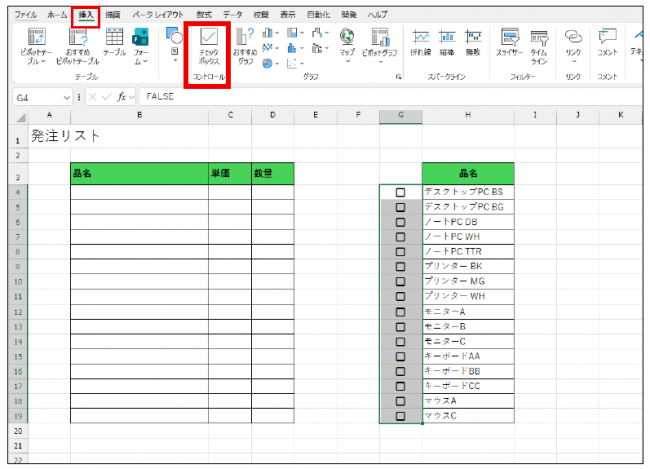Screen dimensions: 650x469
Task: Switch to the ホーム (Home) tab
Action: (x=57, y=16)
